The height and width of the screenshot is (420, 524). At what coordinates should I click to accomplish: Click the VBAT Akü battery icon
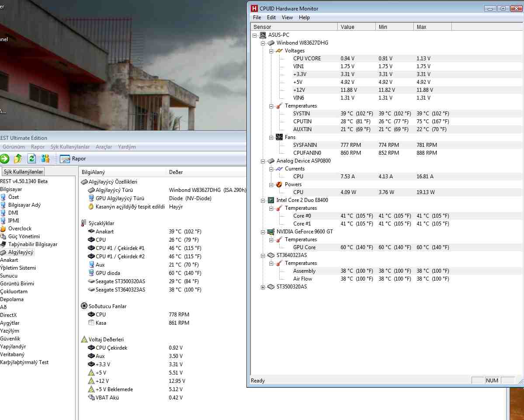click(x=91, y=398)
